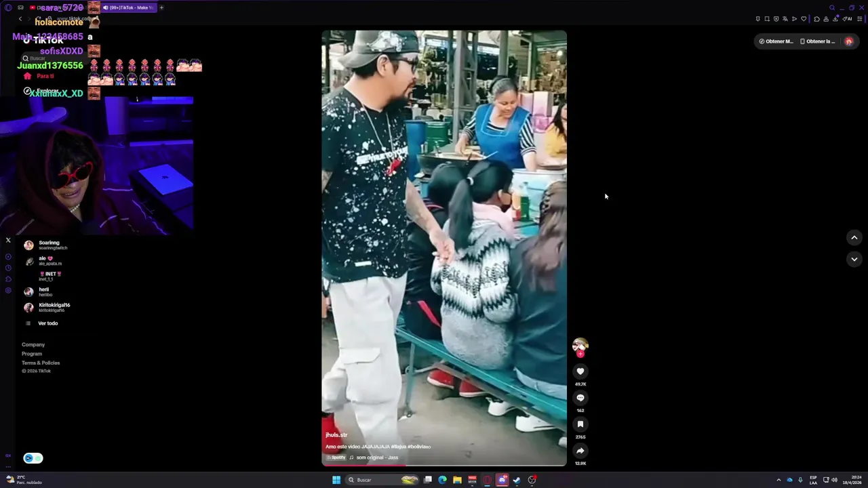Screen dimensions: 868x488
Task: Open clock and date 20:24
Action: [852, 480]
